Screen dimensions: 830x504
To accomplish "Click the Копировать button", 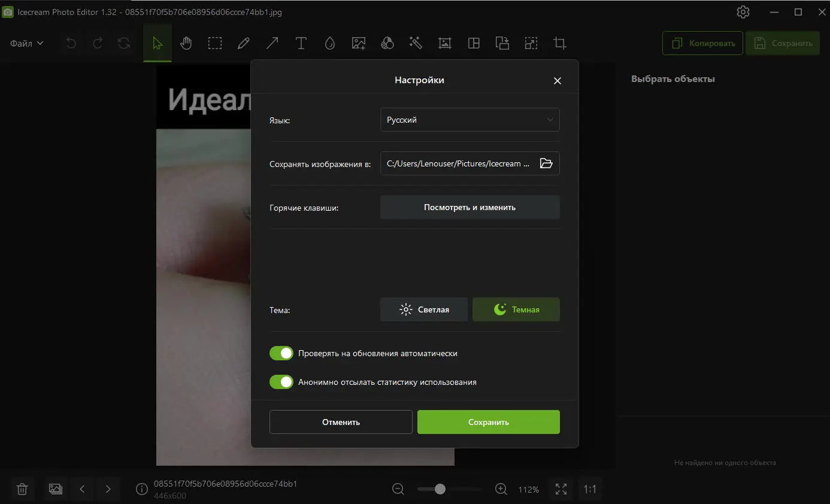I will pos(702,43).
